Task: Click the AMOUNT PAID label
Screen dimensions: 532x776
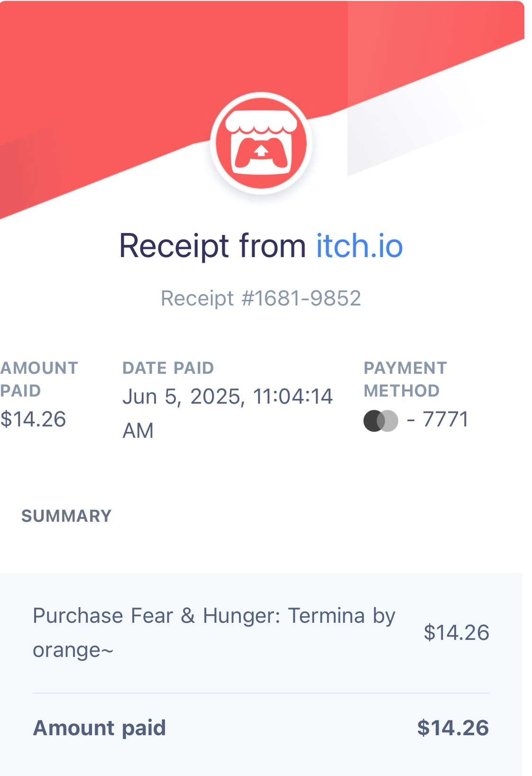Action: [39, 379]
